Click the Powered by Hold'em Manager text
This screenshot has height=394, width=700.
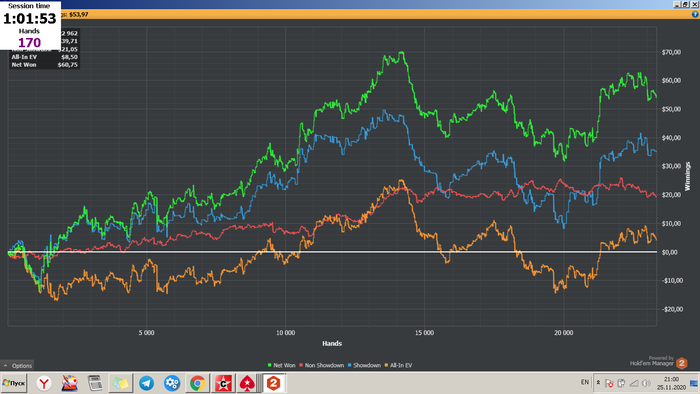pos(652,361)
